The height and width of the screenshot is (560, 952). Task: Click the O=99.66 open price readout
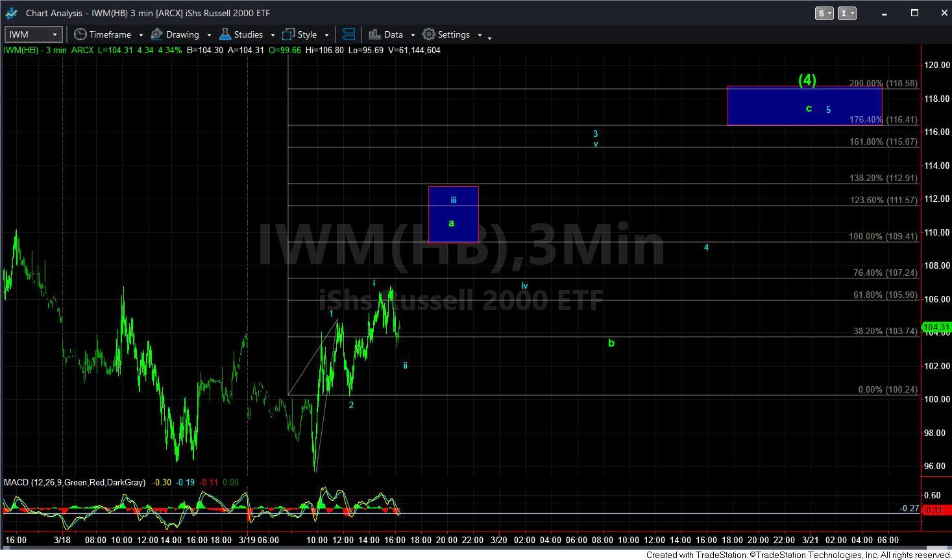click(x=285, y=50)
